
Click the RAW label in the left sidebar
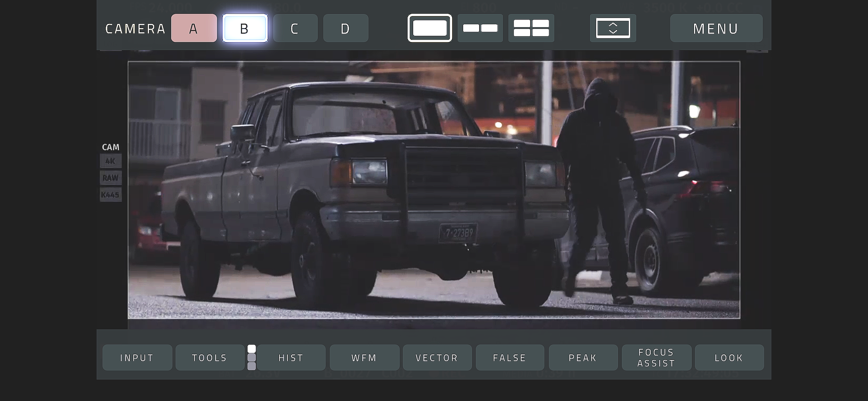110,178
